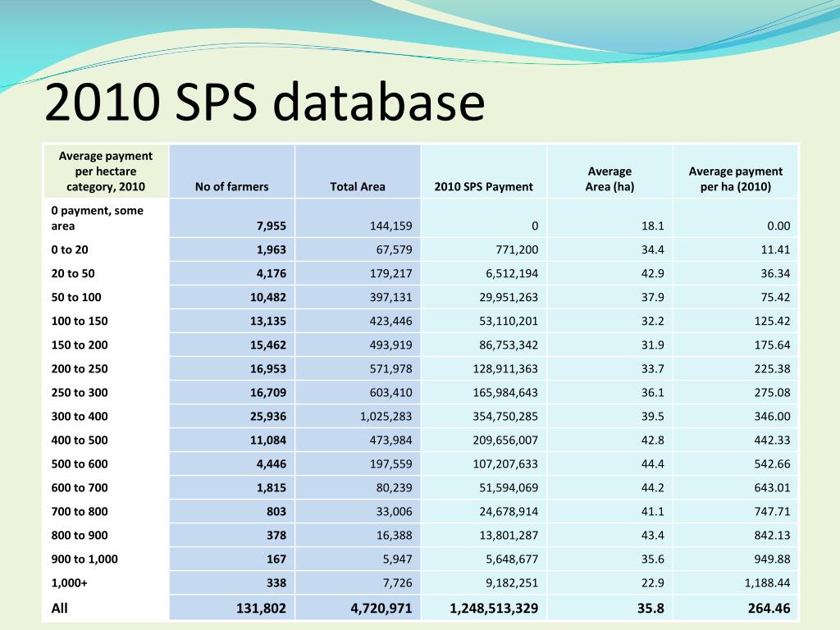Click the '2010 SPS Payment' column header
This screenshot has width=840, height=630.
[x=483, y=186]
